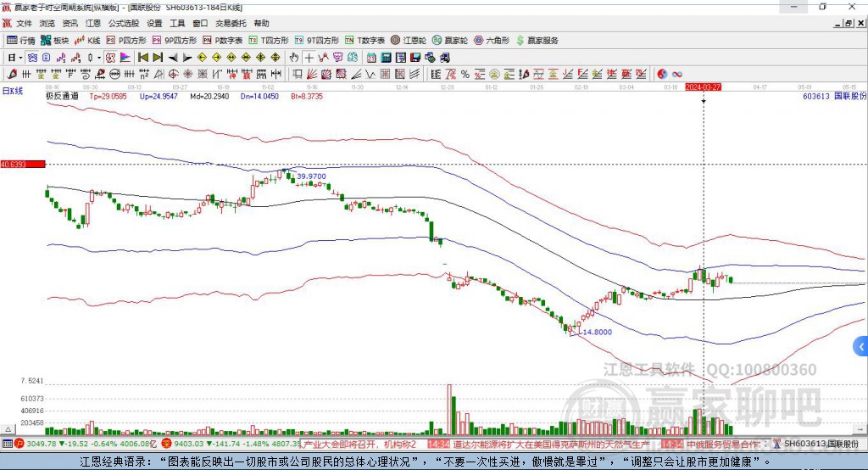
Task: Open the 板块 sectors view
Action: click(x=55, y=41)
